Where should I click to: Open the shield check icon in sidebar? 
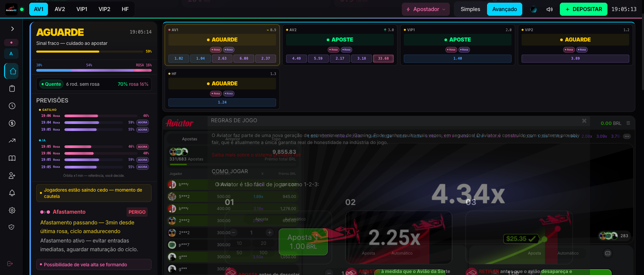click(11, 227)
